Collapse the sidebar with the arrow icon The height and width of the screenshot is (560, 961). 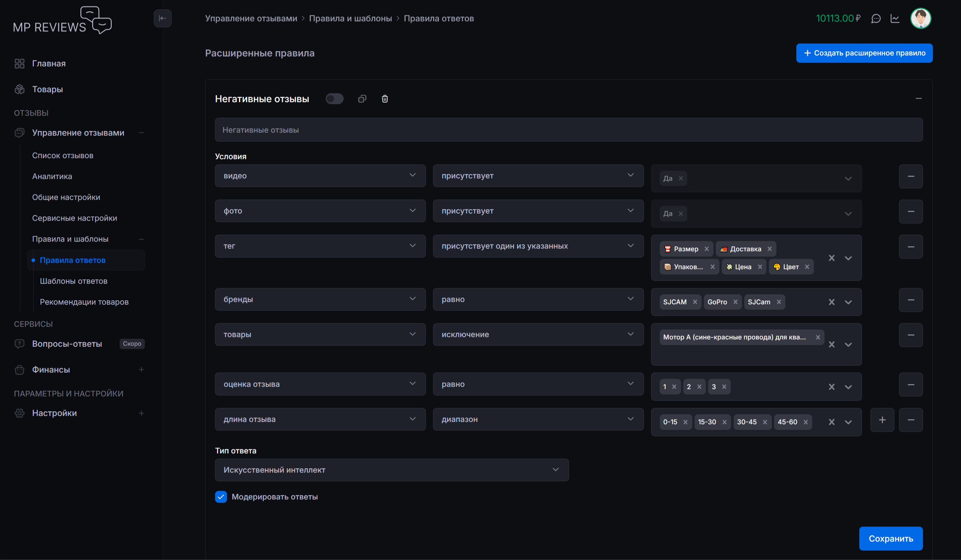pyautogui.click(x=162, y=18)
